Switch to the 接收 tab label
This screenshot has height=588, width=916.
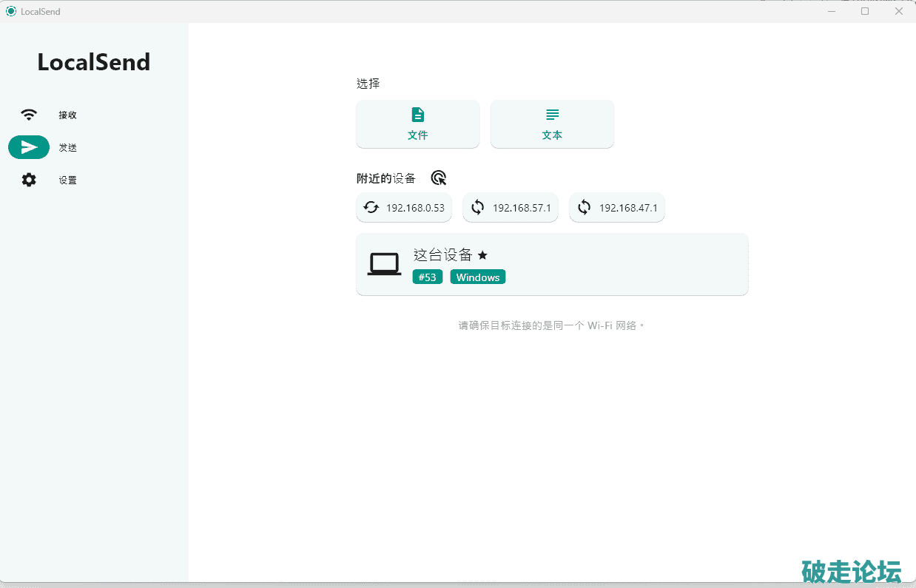point(68,115)
